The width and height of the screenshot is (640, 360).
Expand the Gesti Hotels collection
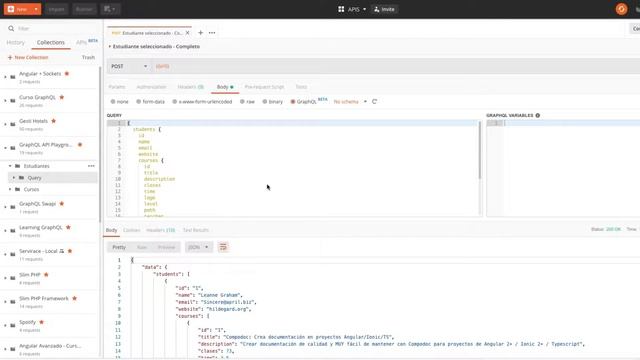5,124
